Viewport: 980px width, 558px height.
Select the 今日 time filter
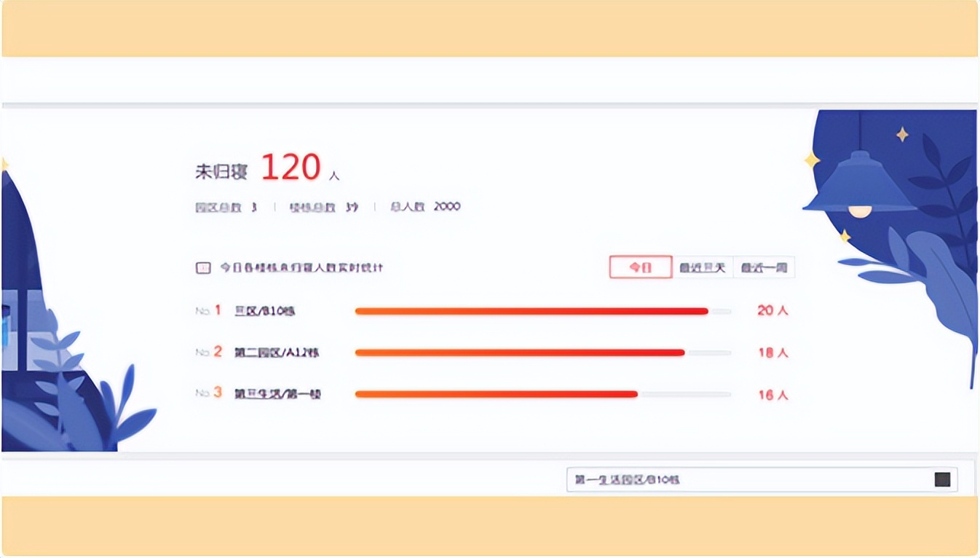tap(639, 267)
